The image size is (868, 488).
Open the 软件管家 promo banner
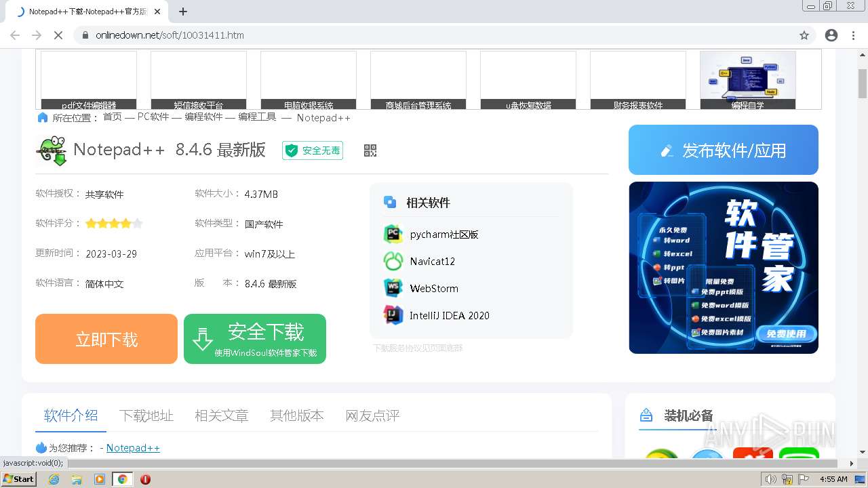724,268
